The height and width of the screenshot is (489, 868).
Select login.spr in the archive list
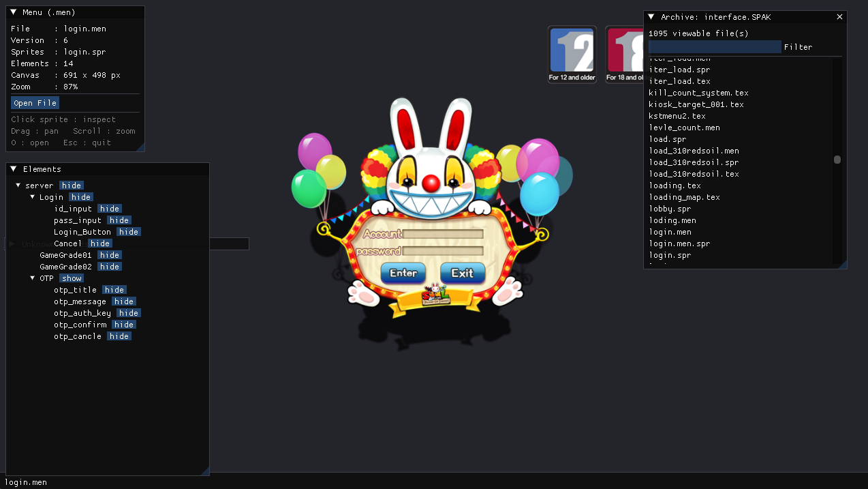670,255
